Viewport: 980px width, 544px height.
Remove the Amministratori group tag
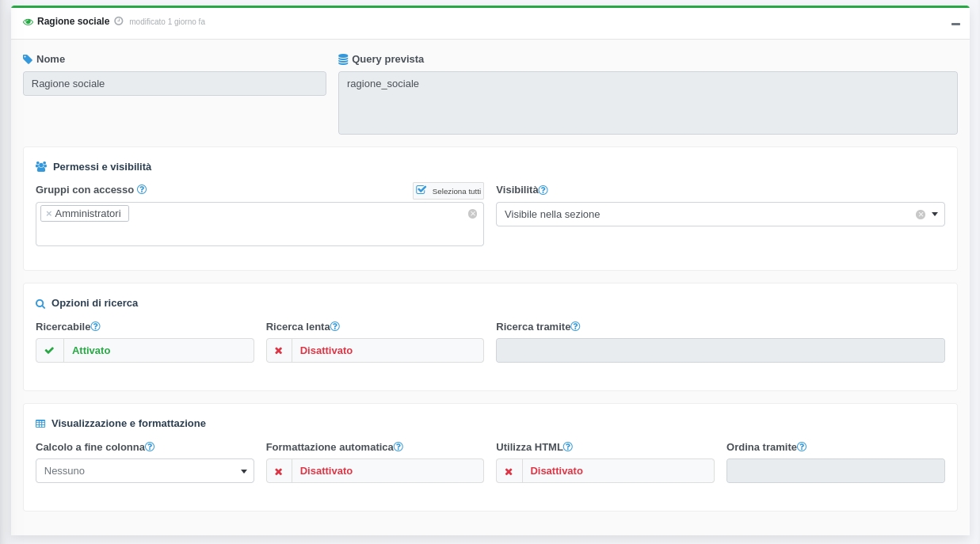click(49, 214)
